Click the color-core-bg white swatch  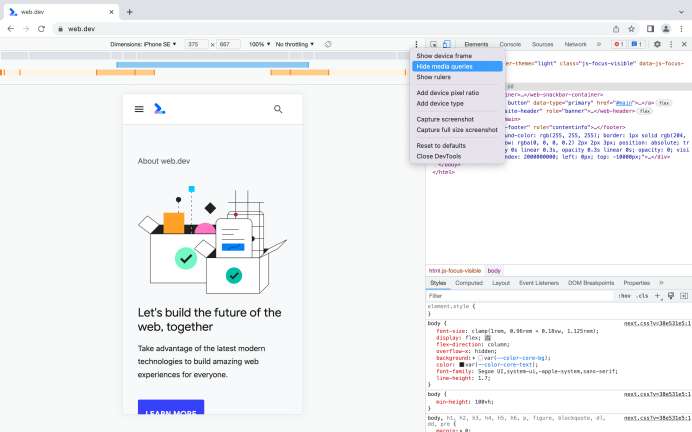[x=481, y=358]
